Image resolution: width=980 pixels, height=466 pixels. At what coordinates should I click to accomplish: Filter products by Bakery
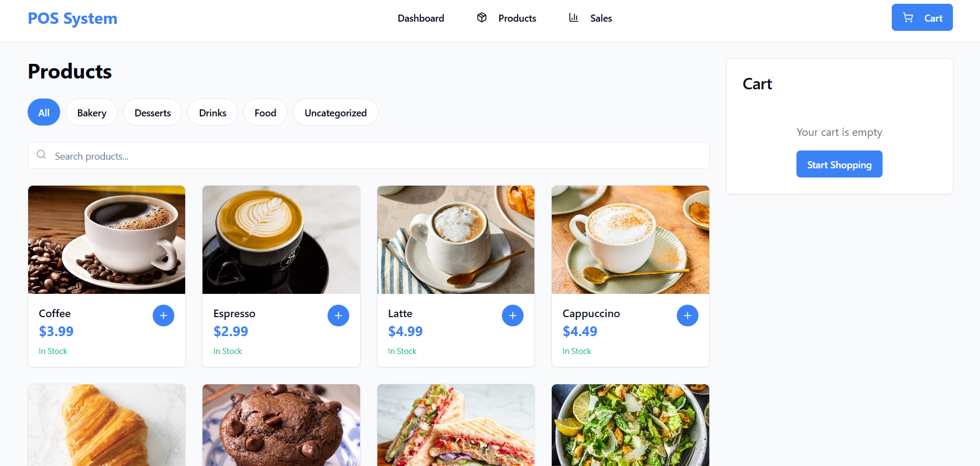tap(92, 112)
